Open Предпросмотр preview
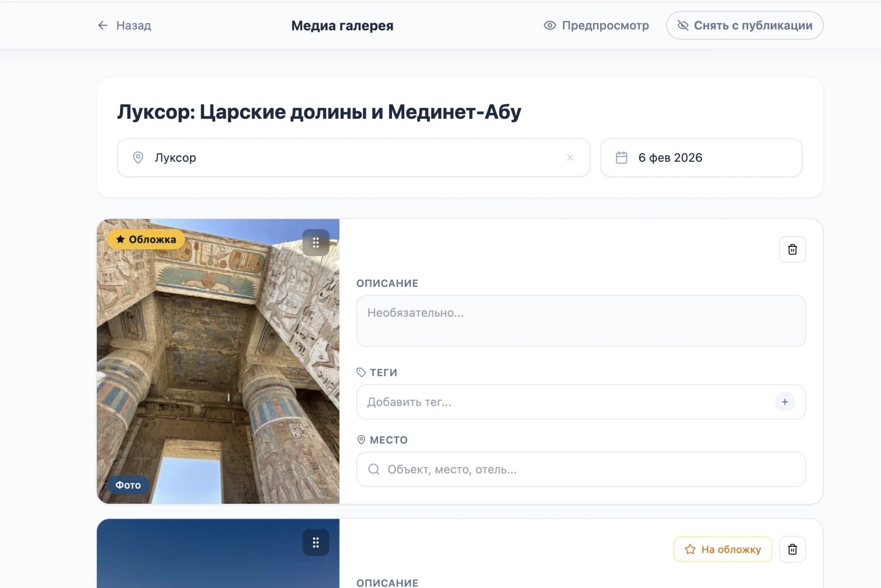This screenshot has height=588, width=881. click(596, 25)
